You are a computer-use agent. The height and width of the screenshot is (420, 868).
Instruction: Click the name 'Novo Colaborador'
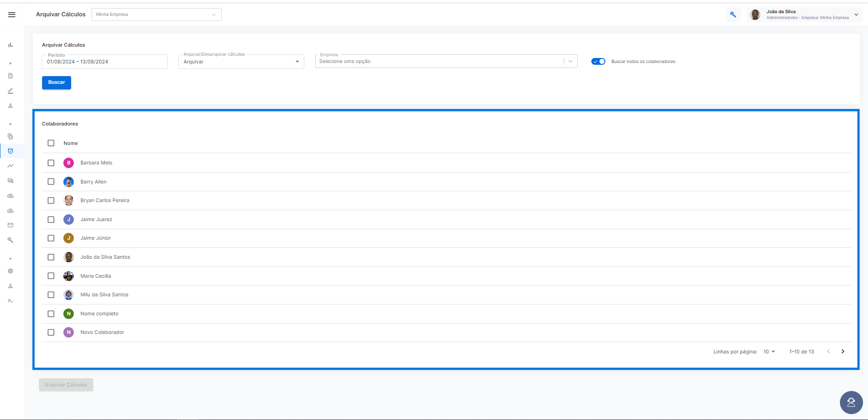click(102, 332)
